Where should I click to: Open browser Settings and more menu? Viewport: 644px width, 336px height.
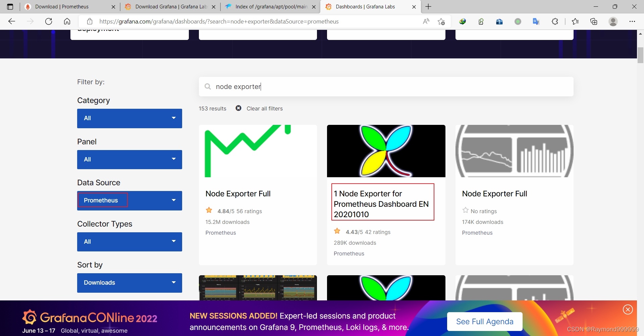[632, 21]
